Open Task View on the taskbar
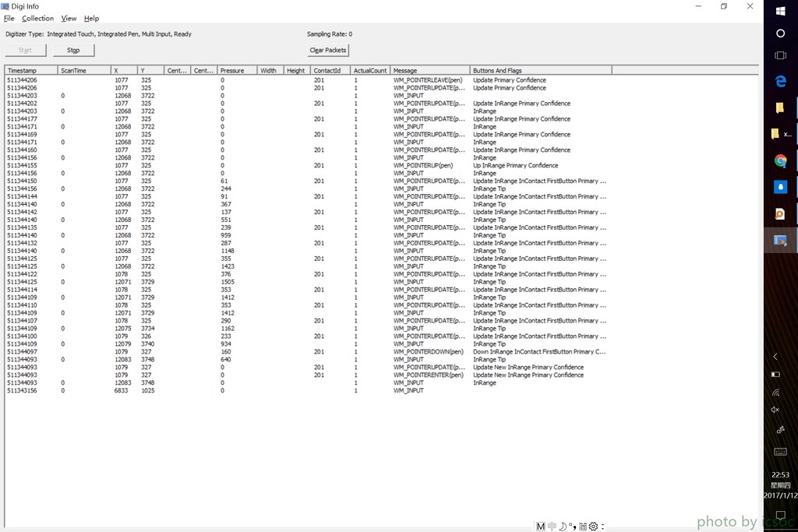 780,55
